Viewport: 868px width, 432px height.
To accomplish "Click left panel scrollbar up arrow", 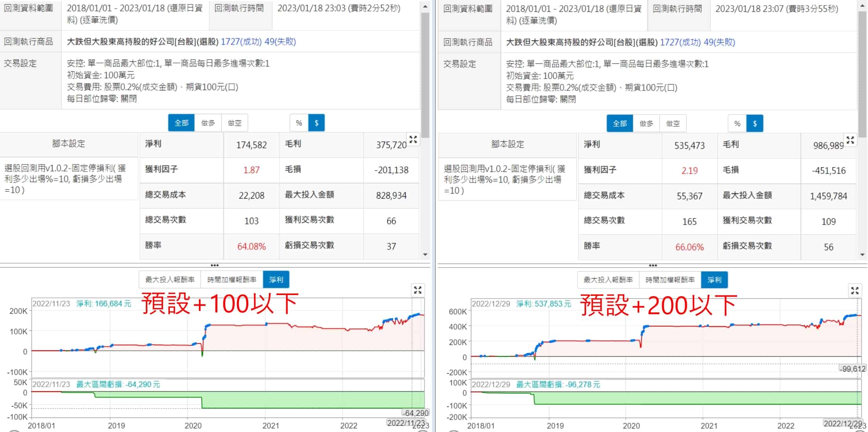I will click(x=425, y=7).
